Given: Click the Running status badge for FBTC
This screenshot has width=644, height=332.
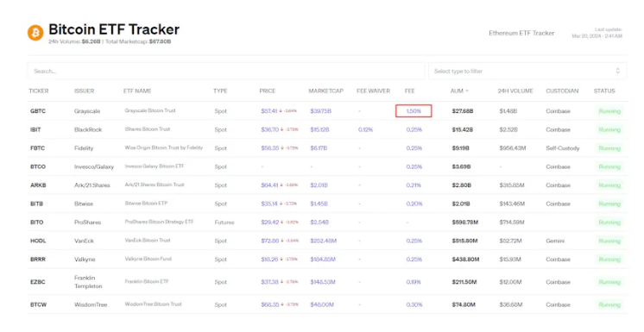Looking at the screenshot, I should click(609, 148).
